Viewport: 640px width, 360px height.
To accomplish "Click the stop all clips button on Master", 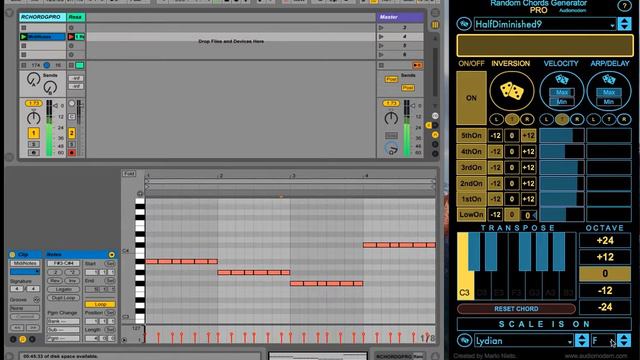I will tap(381, 65).
